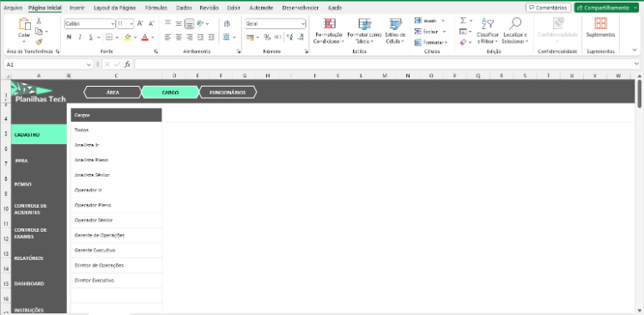Align text left
Image resolution: width=644 pixels, height=315 pixels.
click(x=167, y=38)
